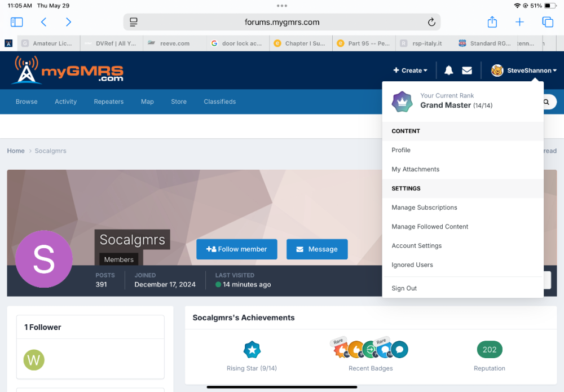This screenshot has height=392, width=564.
Task: Collapse the SteveShannon user menu
Action: [525, 71]
